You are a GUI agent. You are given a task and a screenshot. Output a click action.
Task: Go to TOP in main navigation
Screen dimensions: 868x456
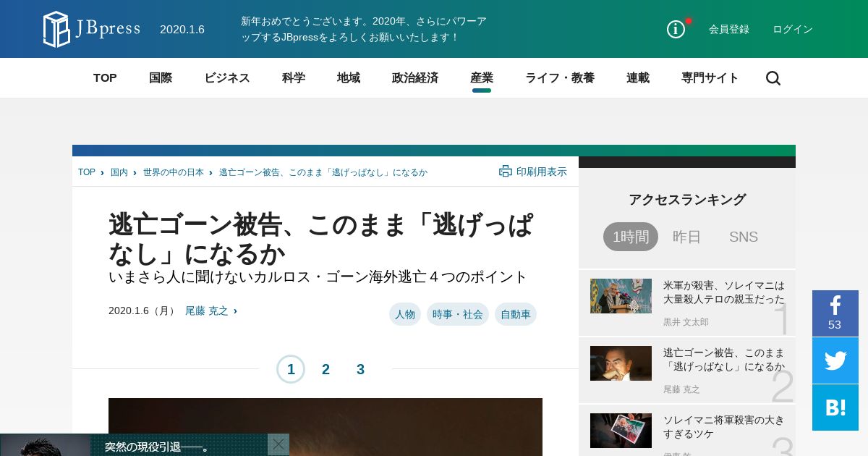(105, 78)
